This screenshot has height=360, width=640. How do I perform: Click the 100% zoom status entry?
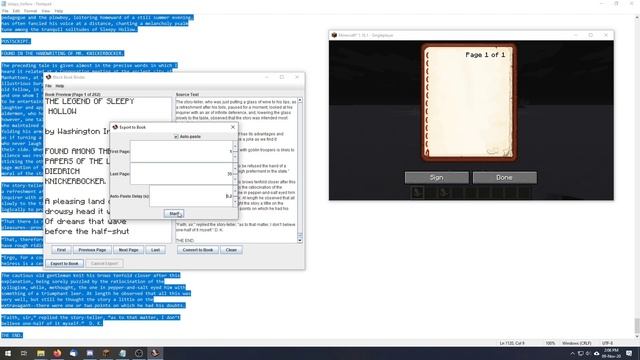click(x=550, y=343)
